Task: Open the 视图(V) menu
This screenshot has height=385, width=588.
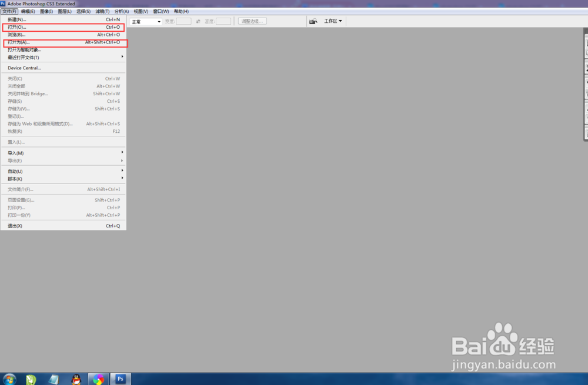Action: [x=141, y=11]
